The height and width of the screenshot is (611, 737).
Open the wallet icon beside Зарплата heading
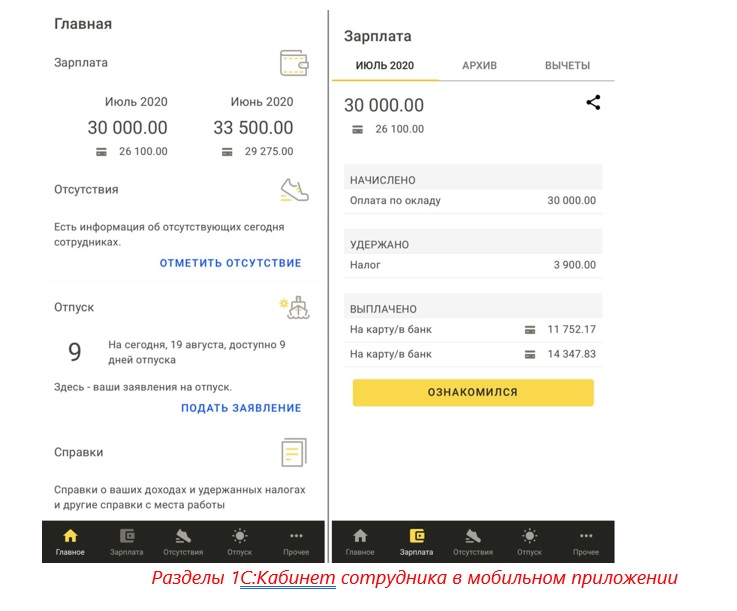(x=294, y=63)
